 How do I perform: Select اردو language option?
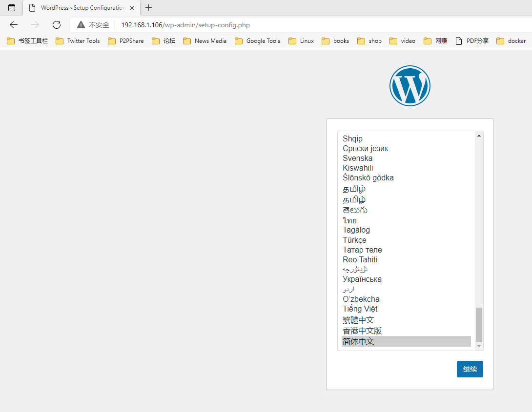pos(406,289)
